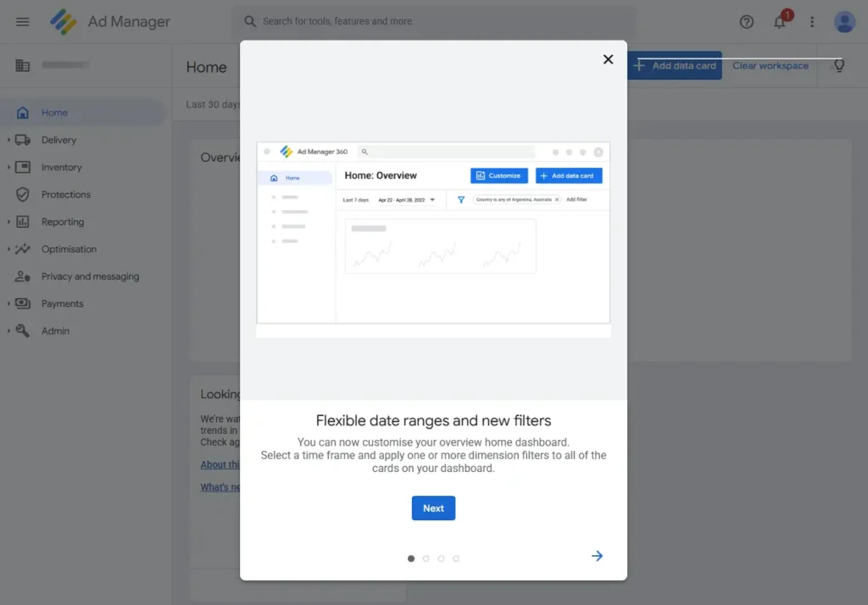Click the Reporting chart icon

(x=23, y=221)
